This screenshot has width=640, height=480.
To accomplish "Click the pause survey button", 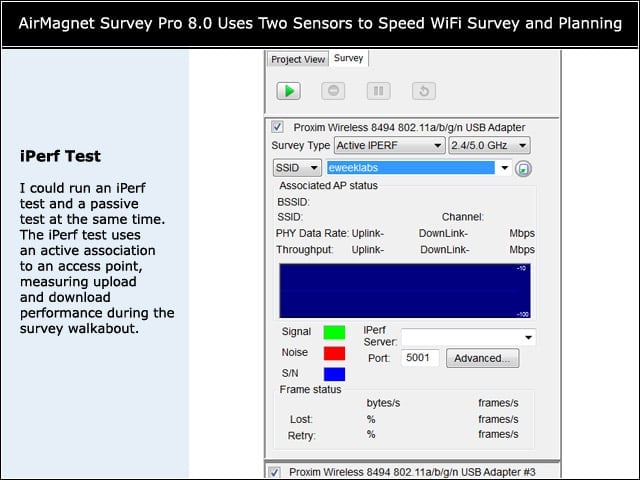I will tap(378, 91).
